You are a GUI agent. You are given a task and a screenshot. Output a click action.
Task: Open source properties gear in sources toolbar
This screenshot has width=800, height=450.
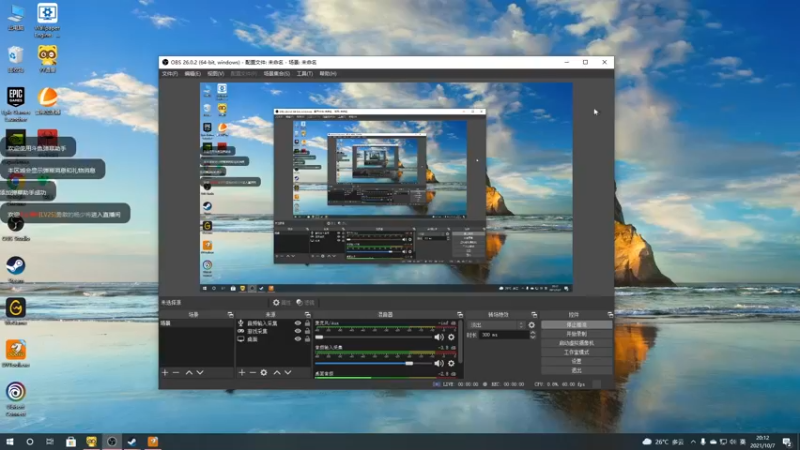click(x=264, y=373)
